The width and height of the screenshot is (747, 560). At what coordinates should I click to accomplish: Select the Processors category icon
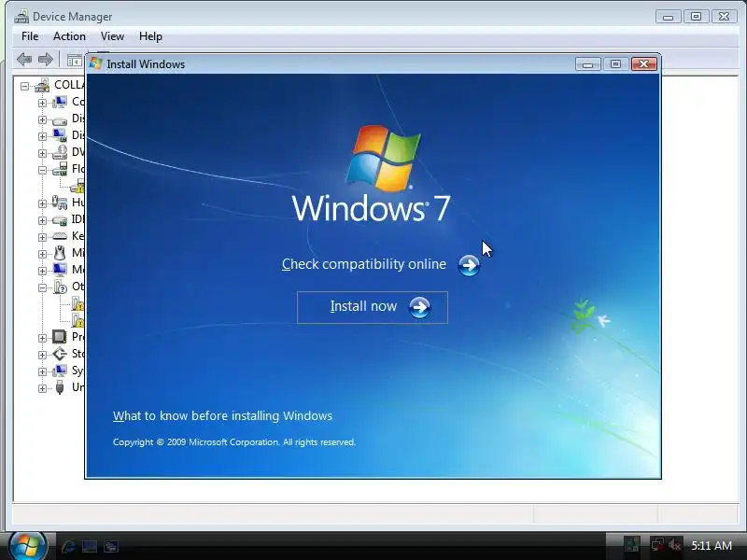[60, 337]
